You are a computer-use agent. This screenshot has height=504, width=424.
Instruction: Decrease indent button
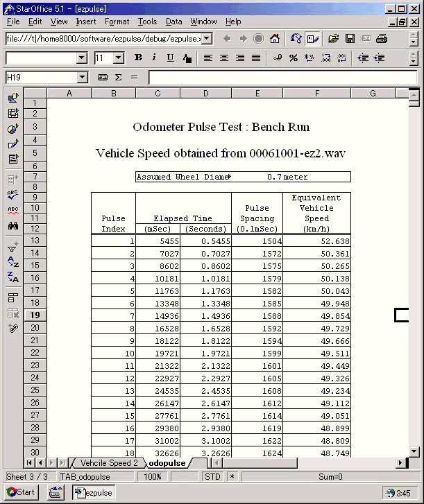(x=363, y=58)
